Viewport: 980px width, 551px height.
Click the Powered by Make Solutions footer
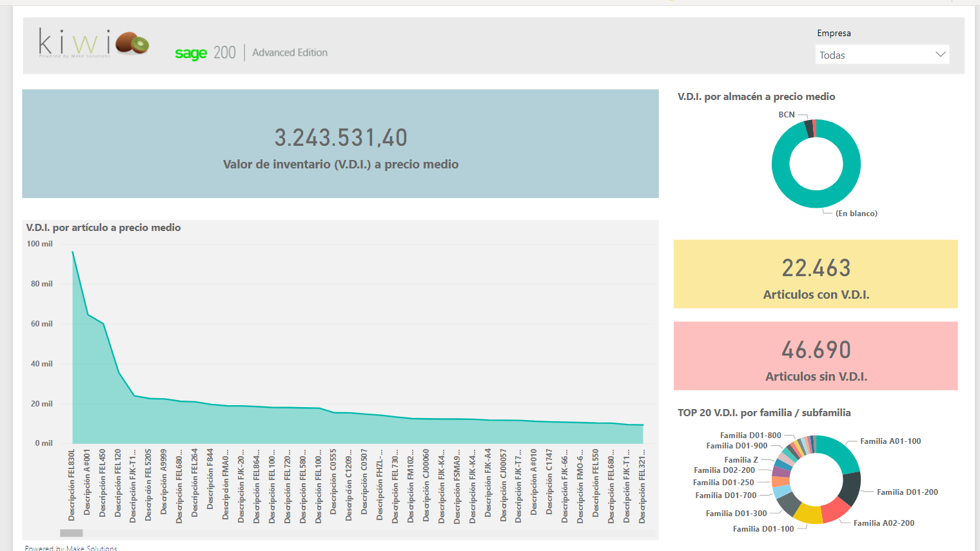pyautogui.click(x=71, y=548)
